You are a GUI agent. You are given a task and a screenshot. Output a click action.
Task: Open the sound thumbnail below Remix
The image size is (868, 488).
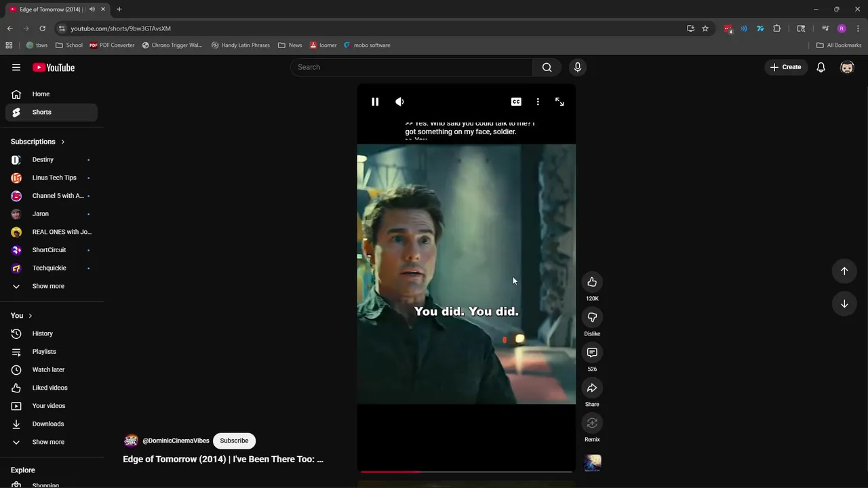click(593, 463)
